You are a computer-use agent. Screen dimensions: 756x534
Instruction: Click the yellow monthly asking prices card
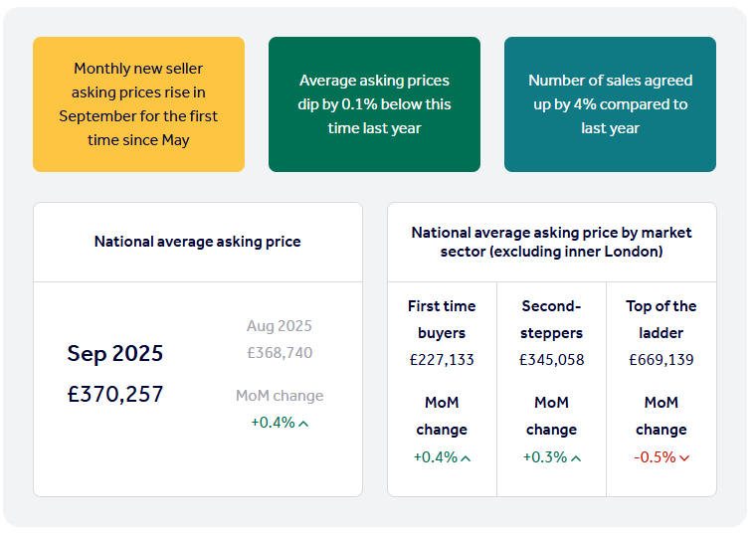(x=138, y=104)
